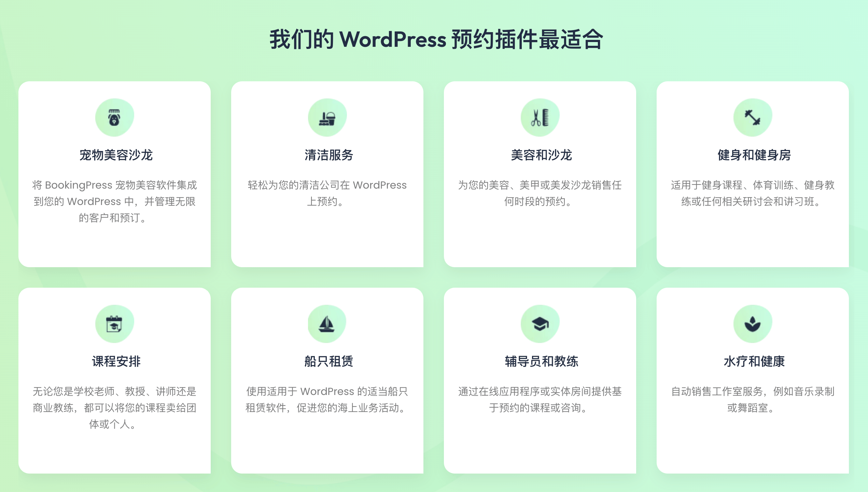Click the description starting 将 BookingPress 宠物美容软件
868x492 pixels.
(114, 201)
